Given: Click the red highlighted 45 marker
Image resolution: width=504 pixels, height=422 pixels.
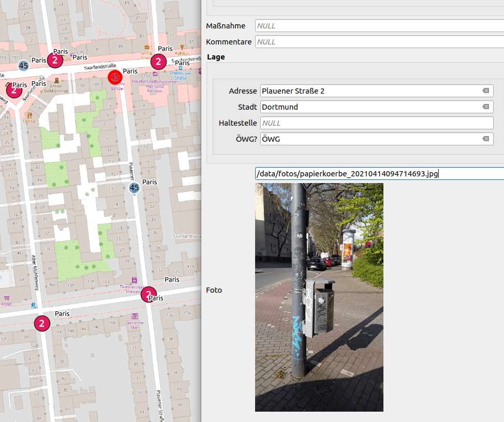Looking at the screenshot, I should click(x=115, y=77).
